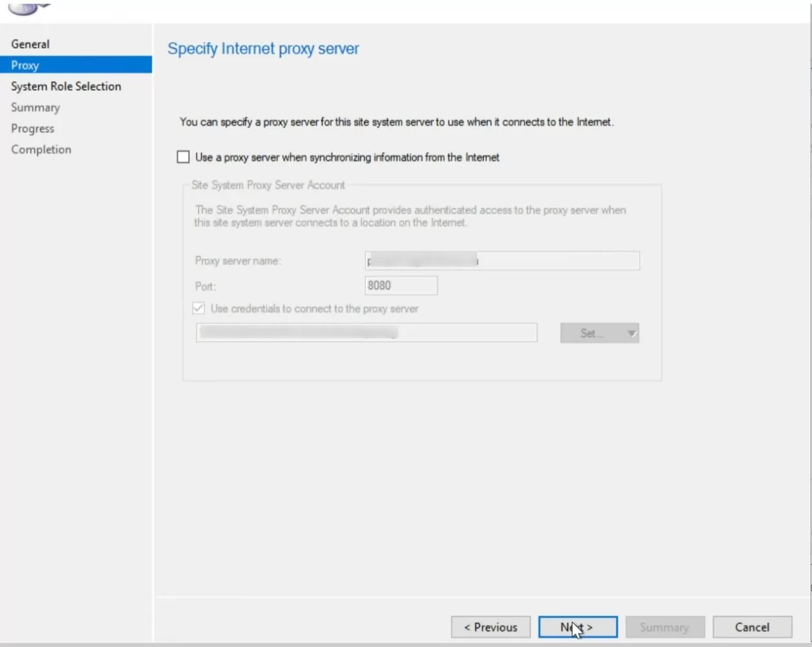Enable 'Use a proxy server when synchronizing' checkbox

pyautogui.click(x=184, y=157)
